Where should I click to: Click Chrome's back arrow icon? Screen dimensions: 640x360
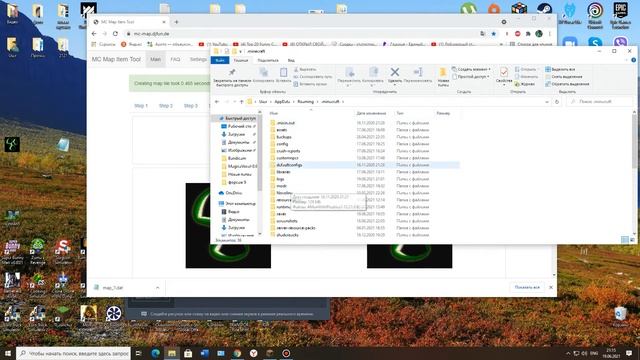(x=94, y=34)
